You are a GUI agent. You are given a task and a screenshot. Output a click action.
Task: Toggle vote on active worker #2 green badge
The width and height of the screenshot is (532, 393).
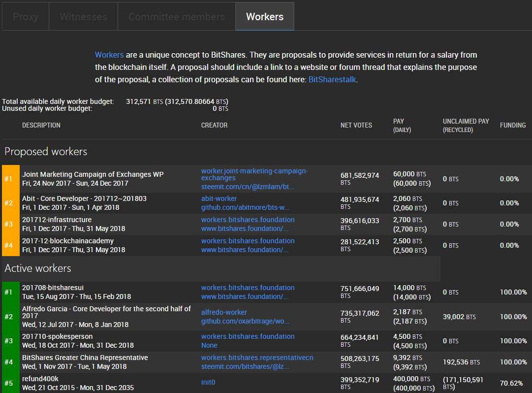pos(11,317)
